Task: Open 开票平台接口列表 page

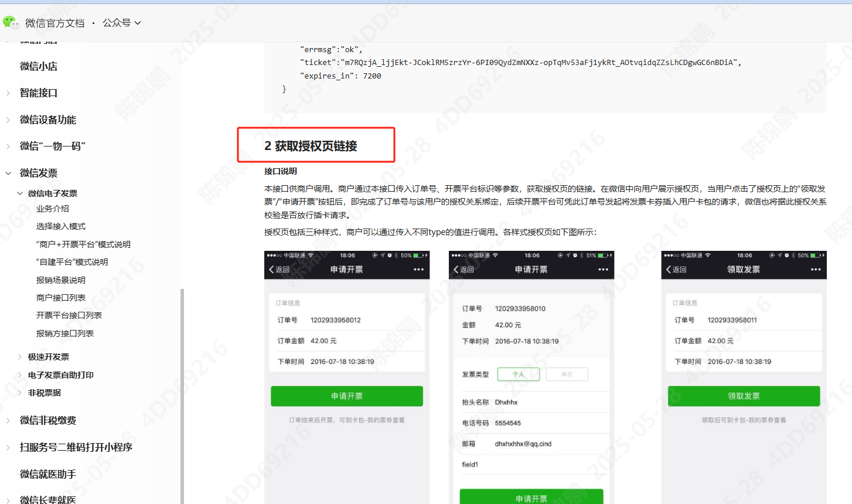Action: [69, 315]
